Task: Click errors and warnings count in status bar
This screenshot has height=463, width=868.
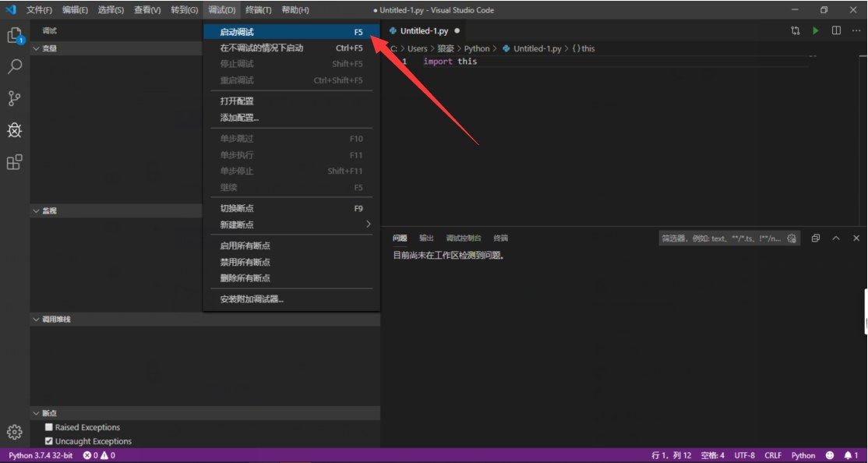Action: pos(99,455)
